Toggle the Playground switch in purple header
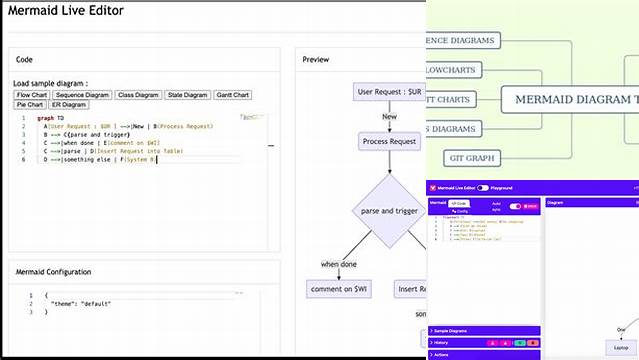This screenshot has height=360, width=639. coord(483,188)
